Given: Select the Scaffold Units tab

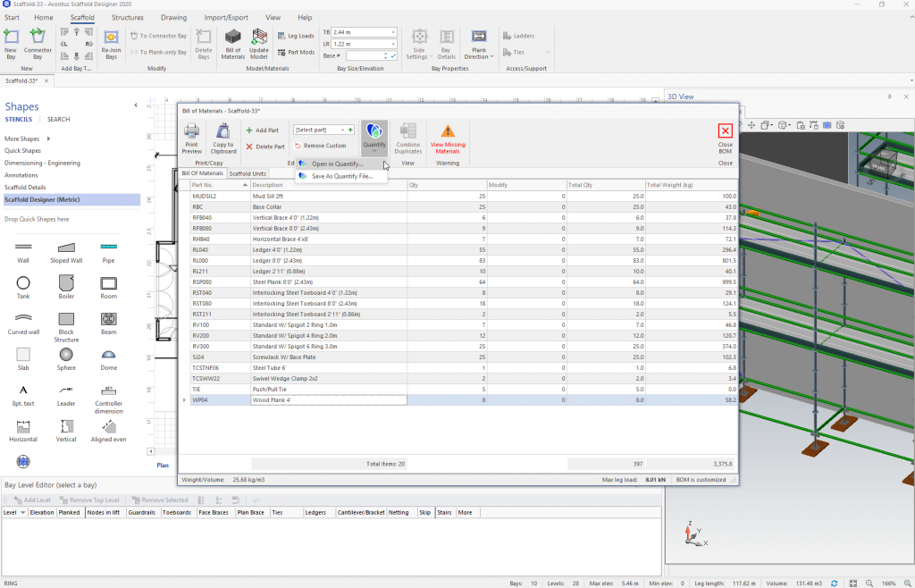Looking at the screenshot, I should (248, 173).
